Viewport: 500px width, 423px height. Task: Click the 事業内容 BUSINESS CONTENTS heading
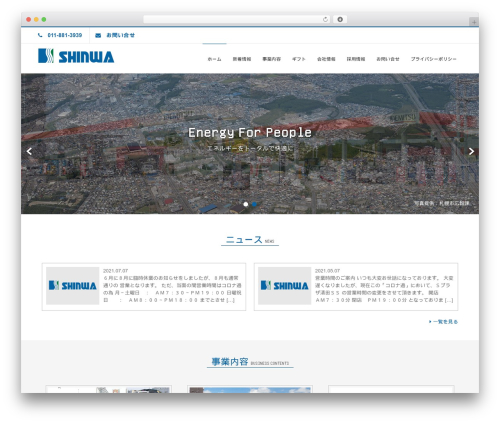tap(250, 362)
